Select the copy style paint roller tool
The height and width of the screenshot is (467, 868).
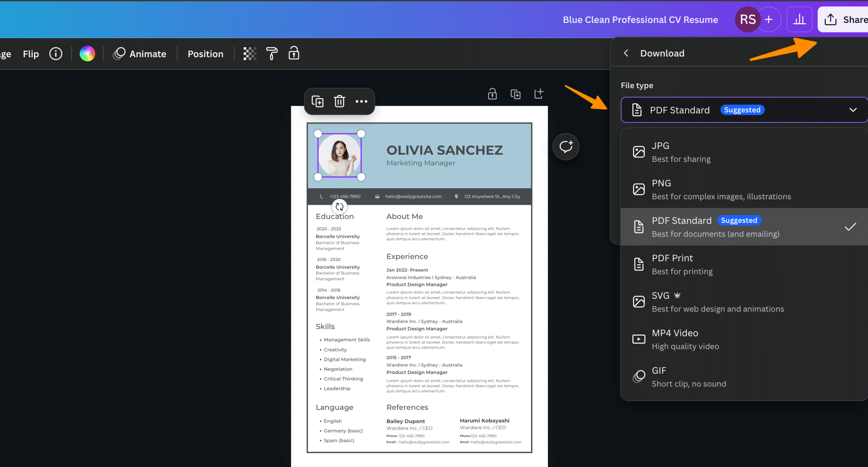pos(272,53)
